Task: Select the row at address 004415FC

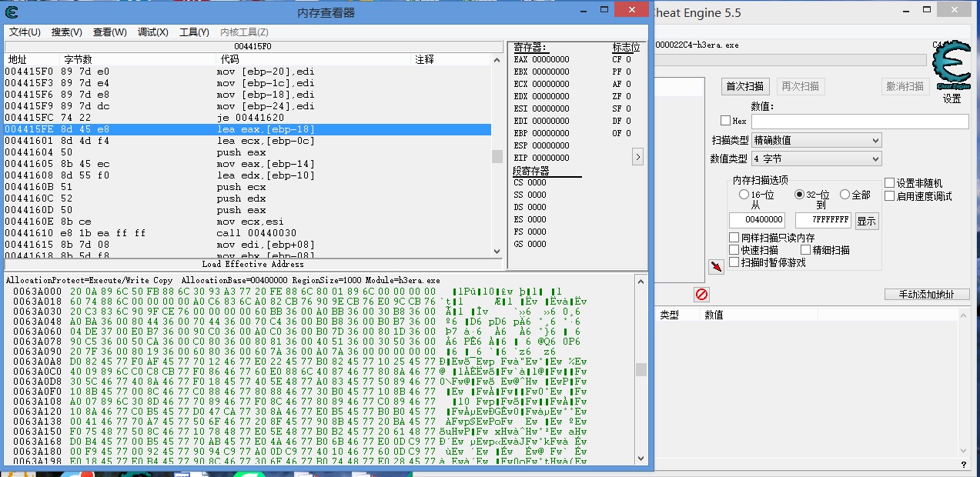Action: point(248,118)
